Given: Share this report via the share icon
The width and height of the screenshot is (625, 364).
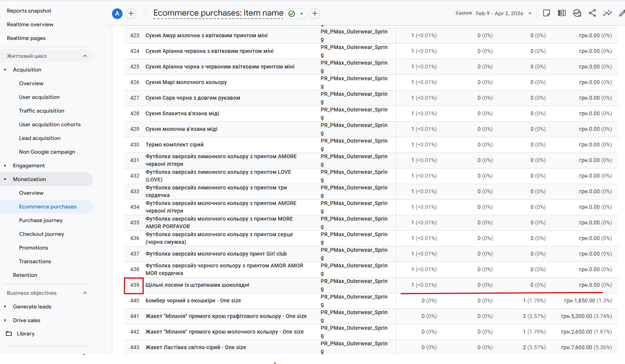Looking at the screenshot, I should tap(592, 13).
